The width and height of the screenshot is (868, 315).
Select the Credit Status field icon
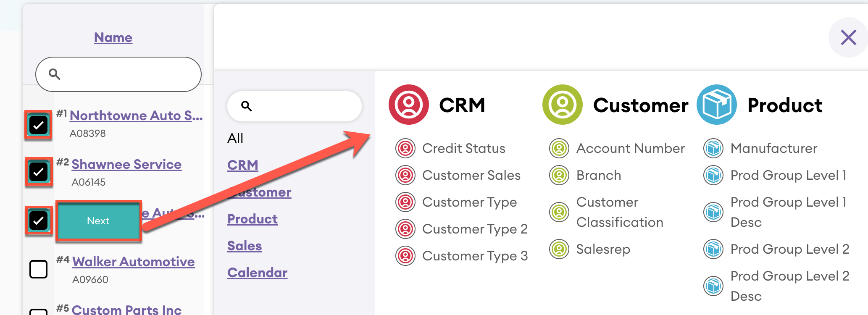click(405, 148)
